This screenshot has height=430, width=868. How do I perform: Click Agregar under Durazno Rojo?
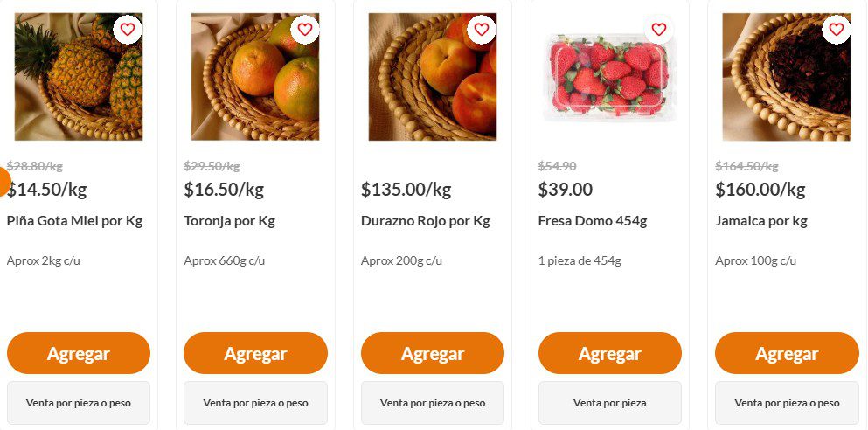pyautogui.click(x=433, y=353)
